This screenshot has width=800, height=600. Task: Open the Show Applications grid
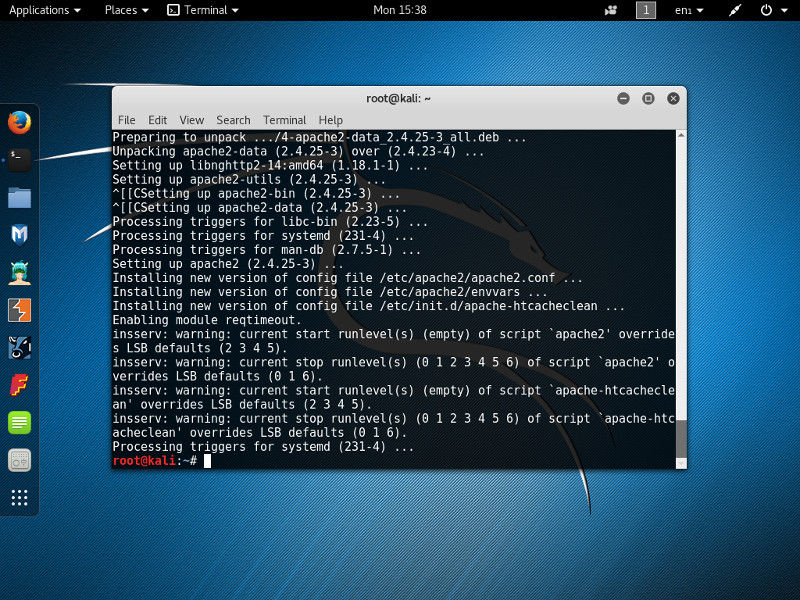click(18, 497)
